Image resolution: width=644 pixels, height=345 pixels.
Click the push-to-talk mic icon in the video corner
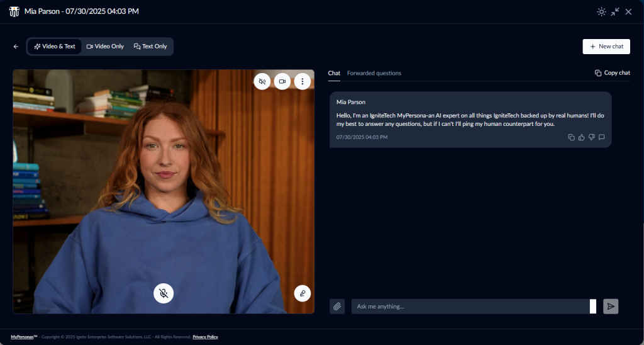(x=303, y=293)
